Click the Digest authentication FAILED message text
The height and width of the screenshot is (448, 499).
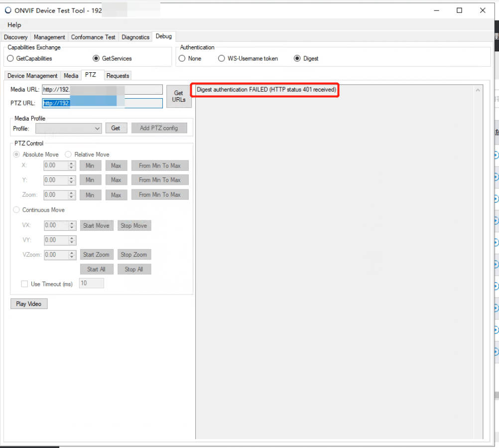266,90
